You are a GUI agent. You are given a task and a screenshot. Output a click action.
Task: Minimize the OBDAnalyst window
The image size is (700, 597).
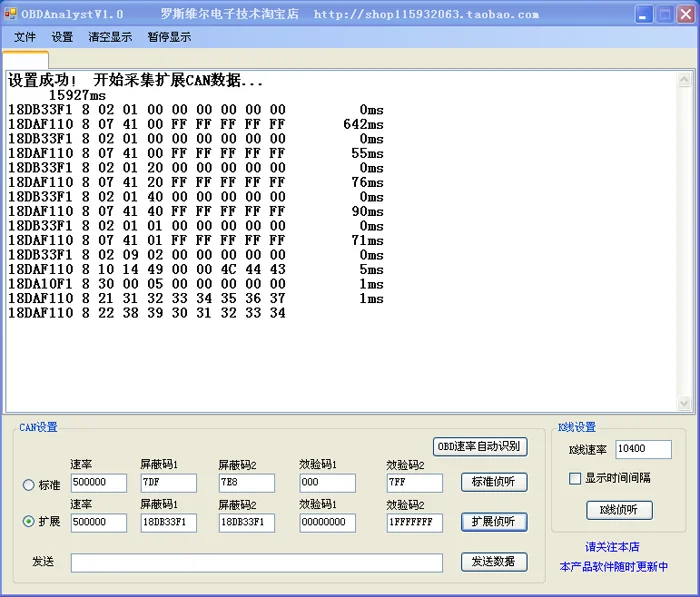coord(643,14)
